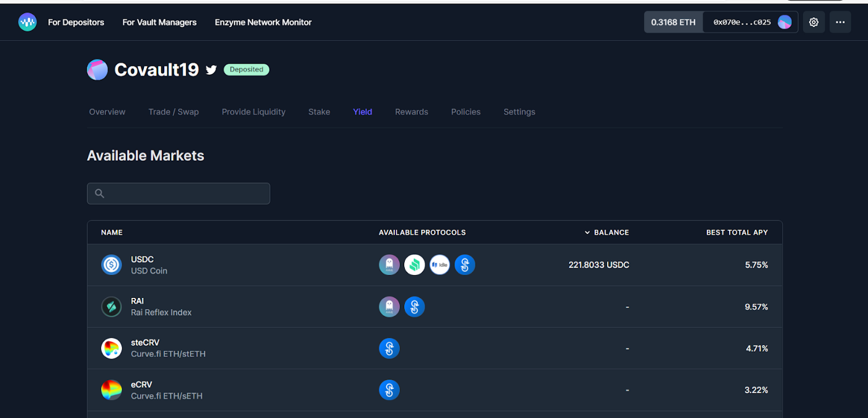This screenshot has width=868, height=418.
Task: Open the Covault19 Twitter icon link
Action: click(211, 70)
